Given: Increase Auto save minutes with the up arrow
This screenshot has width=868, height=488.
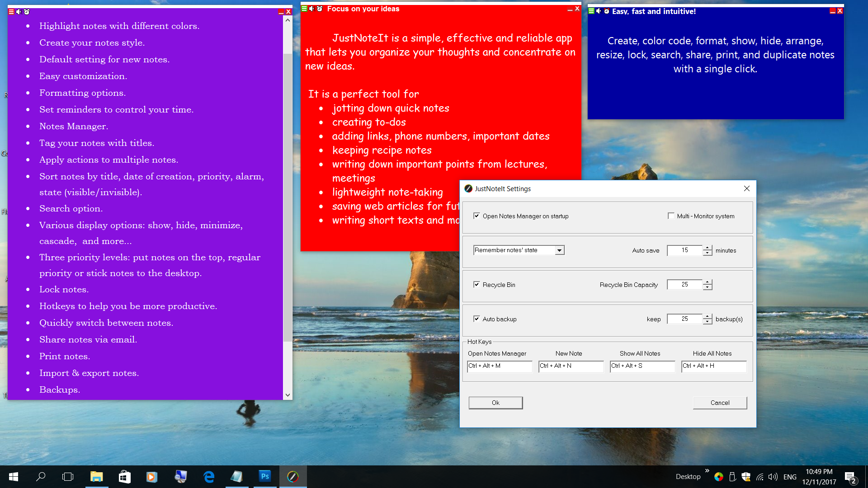Looking at the screenshot, I should click(708, 248).
